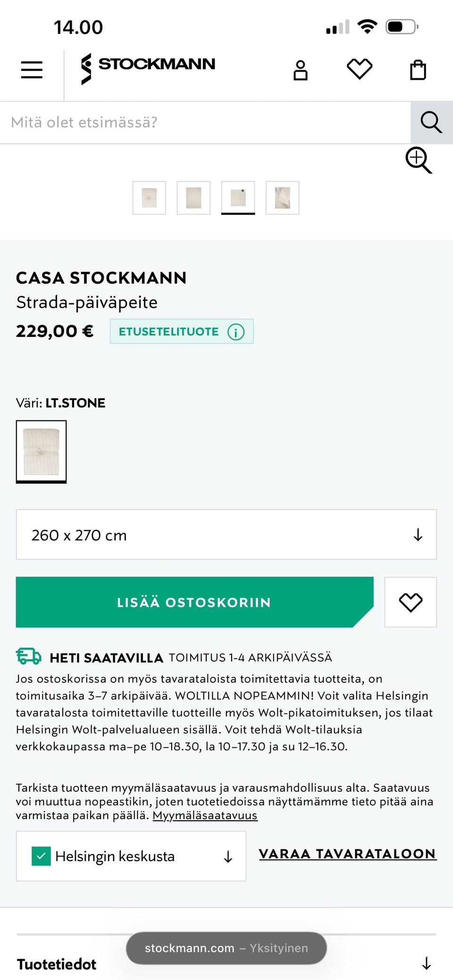The width and height of the screenshot is (453, 980).
Task: Tap the Stockmann logo
Action: tap(148, 68)
